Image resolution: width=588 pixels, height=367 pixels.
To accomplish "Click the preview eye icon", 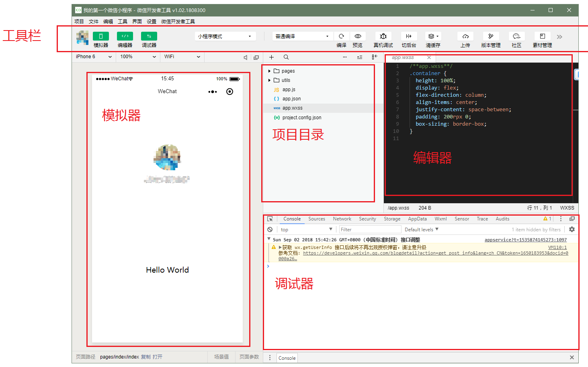I will (x=357, y=36).
